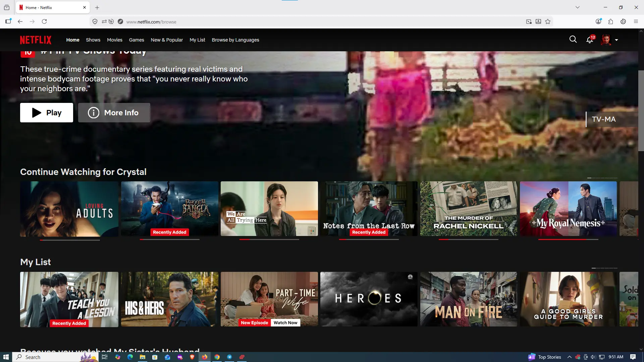Click the My List row heading

coord(36,262)
